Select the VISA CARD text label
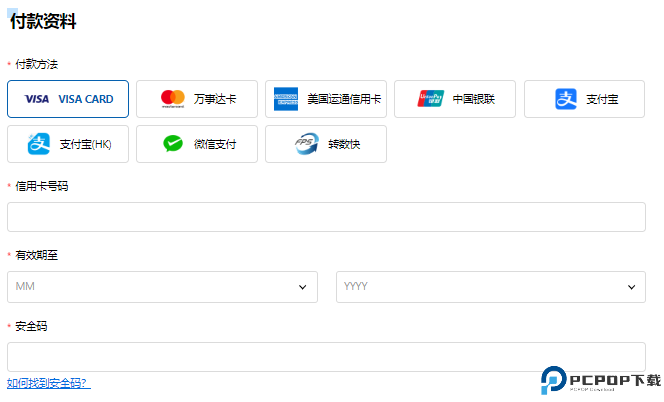Image resolution: width=664 pixels, height=402 pixels. pos(86,99)
